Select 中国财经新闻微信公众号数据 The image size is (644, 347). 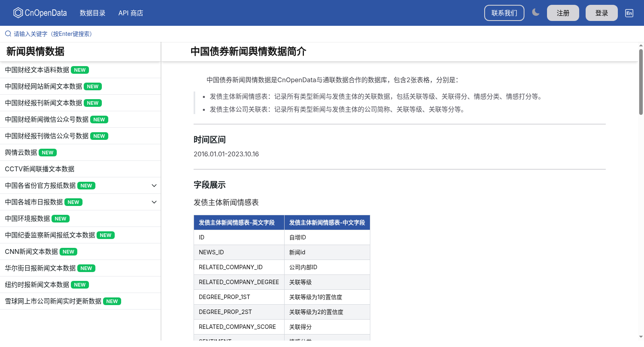click(x=47, y=119)
